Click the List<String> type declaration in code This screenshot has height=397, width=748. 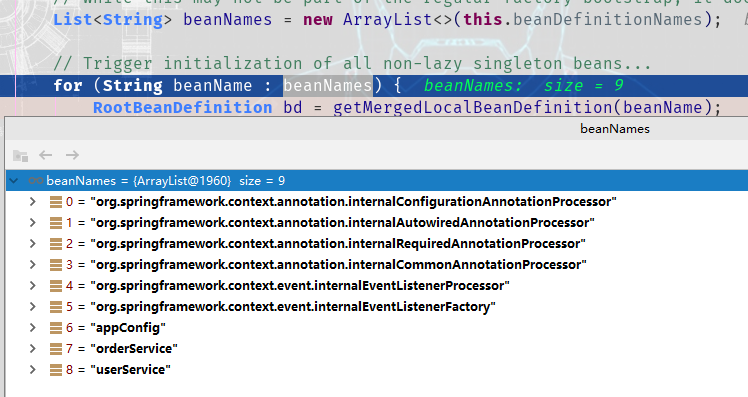click(x=113, y=20)
